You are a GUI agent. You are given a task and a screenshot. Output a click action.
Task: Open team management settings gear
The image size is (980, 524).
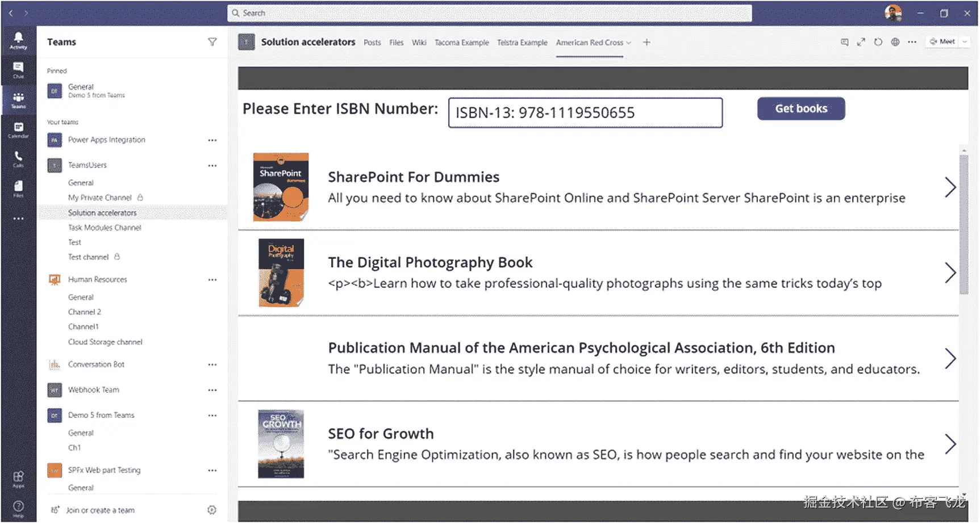pyautogui.click(x=212, y=510)
